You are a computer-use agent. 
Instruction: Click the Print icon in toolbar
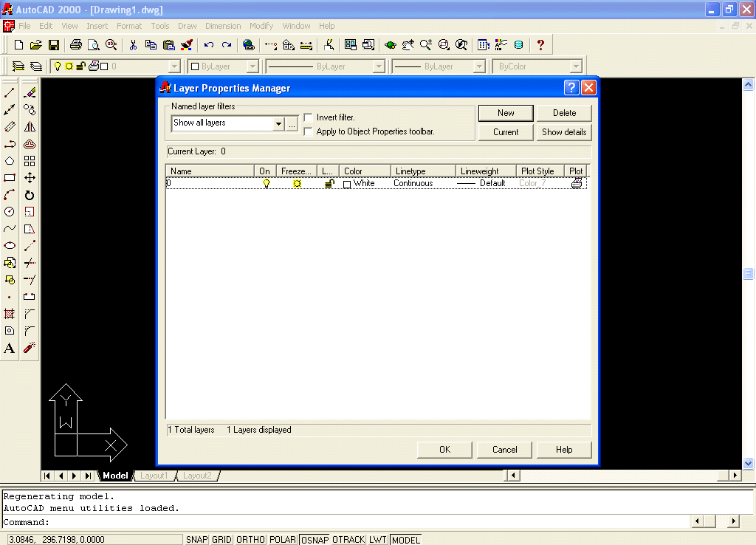tap(76, 45)
